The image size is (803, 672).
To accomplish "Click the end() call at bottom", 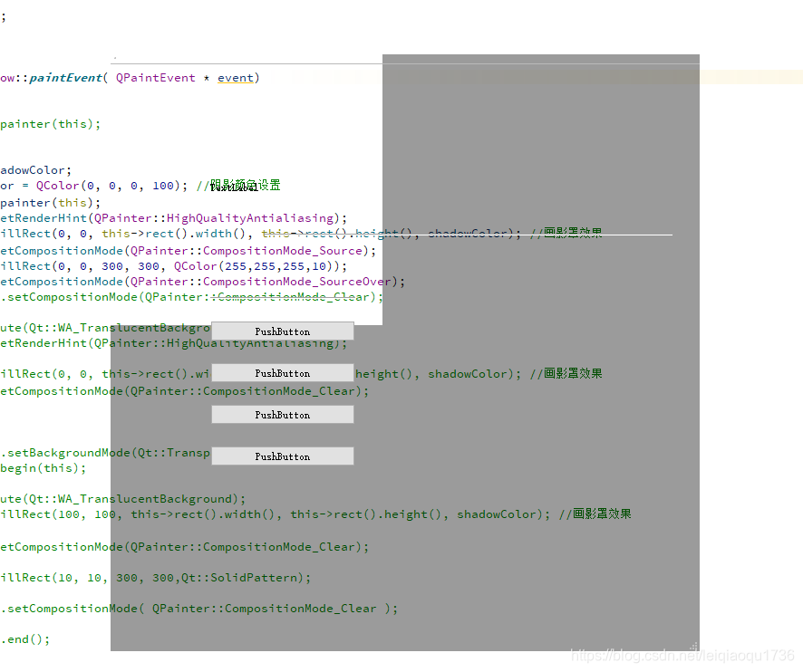I will click(x=24, y=638).
